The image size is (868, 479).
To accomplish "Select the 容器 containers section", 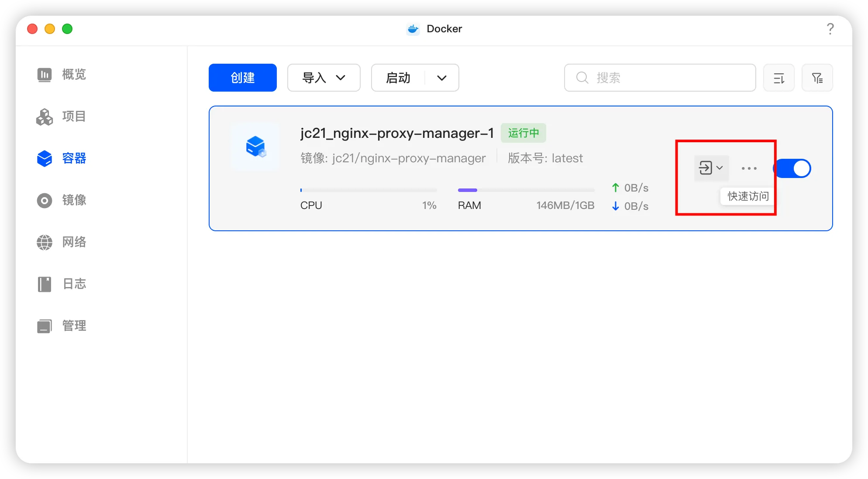I will point(61,158).
